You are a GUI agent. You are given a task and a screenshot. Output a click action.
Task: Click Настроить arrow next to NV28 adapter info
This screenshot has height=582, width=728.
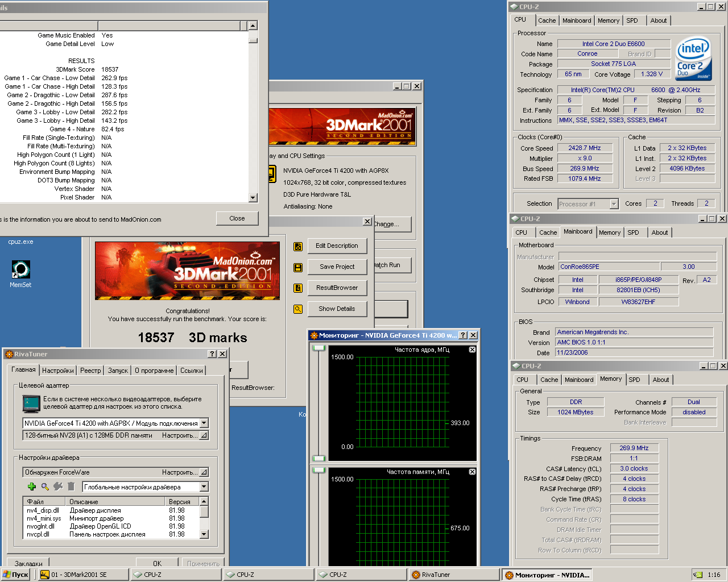pos(204,435)
